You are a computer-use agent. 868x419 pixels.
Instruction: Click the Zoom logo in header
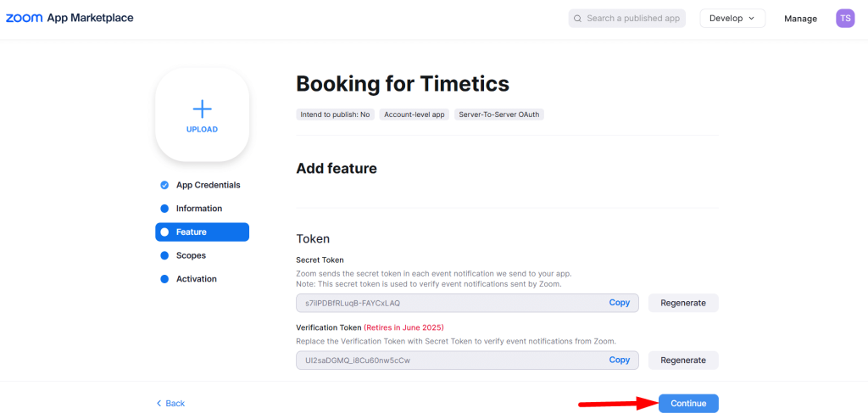click(x=24, y=19)
